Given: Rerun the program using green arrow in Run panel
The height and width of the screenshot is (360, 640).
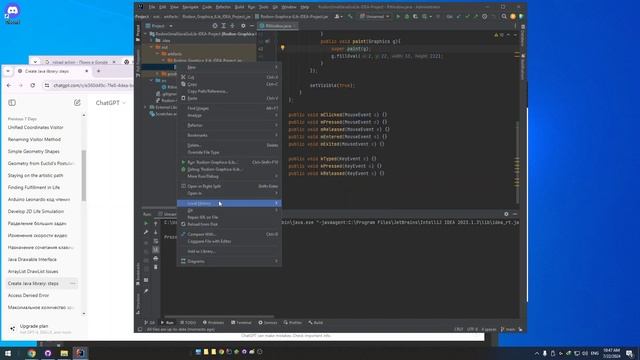Looking at the screenshot, I should (x=146, y=224).
